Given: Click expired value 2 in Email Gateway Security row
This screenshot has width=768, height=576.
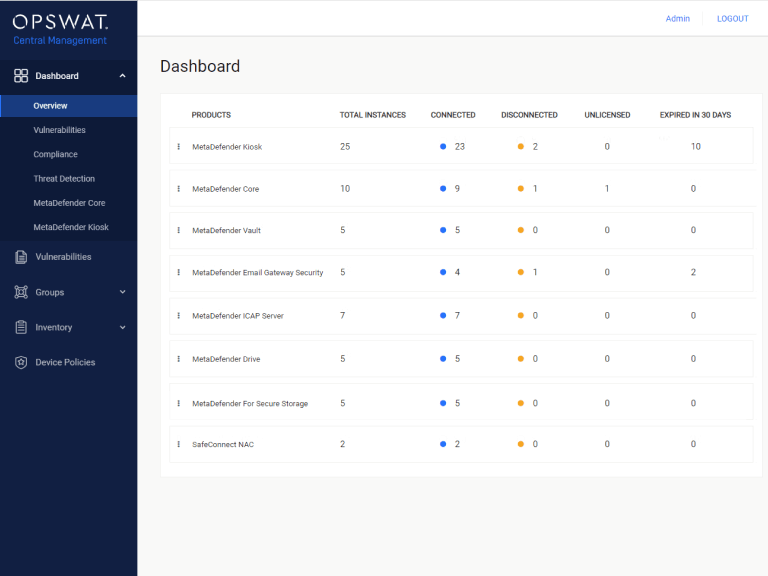Looking at the screenshot, I should point(693,272).
